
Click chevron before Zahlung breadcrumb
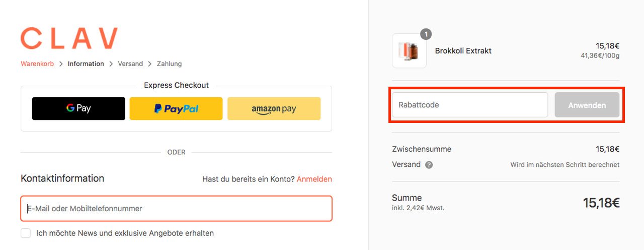click(x=150, y=64)
